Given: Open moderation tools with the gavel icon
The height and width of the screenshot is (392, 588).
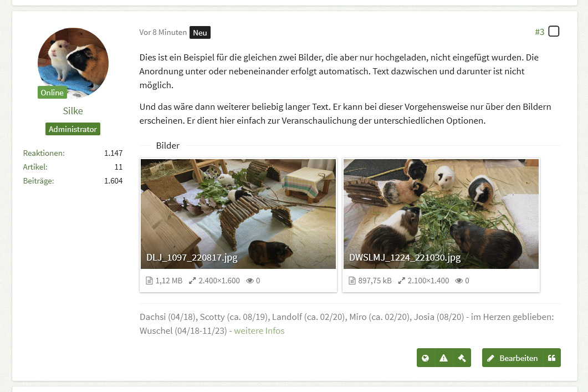Looking at the screenshot, I should pos(462,358).
